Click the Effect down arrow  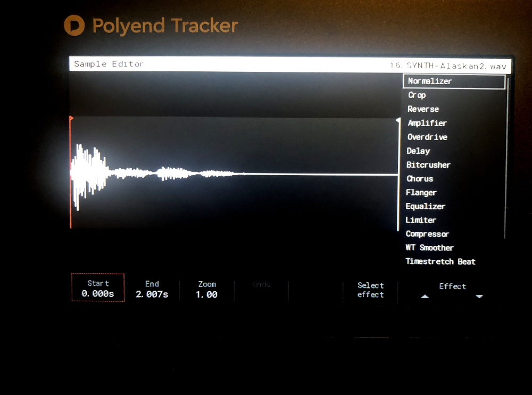(x=479, y=297)
